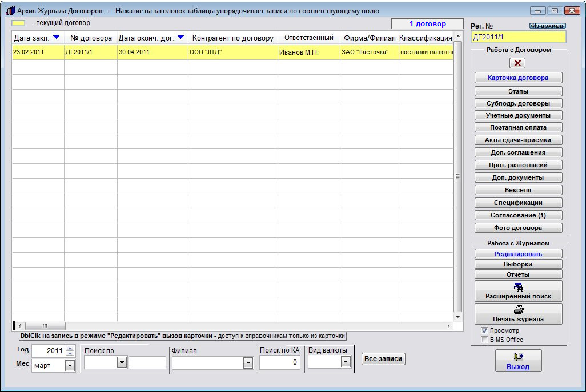Open the Филиал dropdown
This screenshot has width=586, height=392.
[248, 362]
